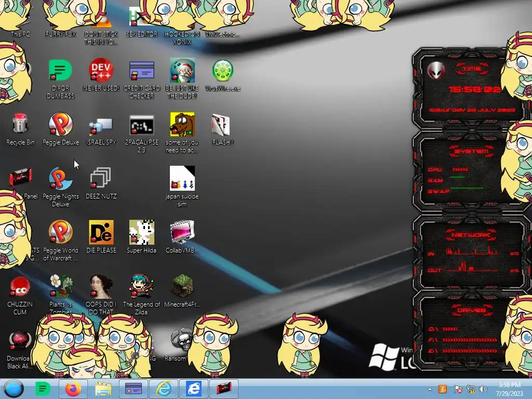Screen dimensions: 532x399
Task: Open the credit card app in taskbar
Action: 134,389
